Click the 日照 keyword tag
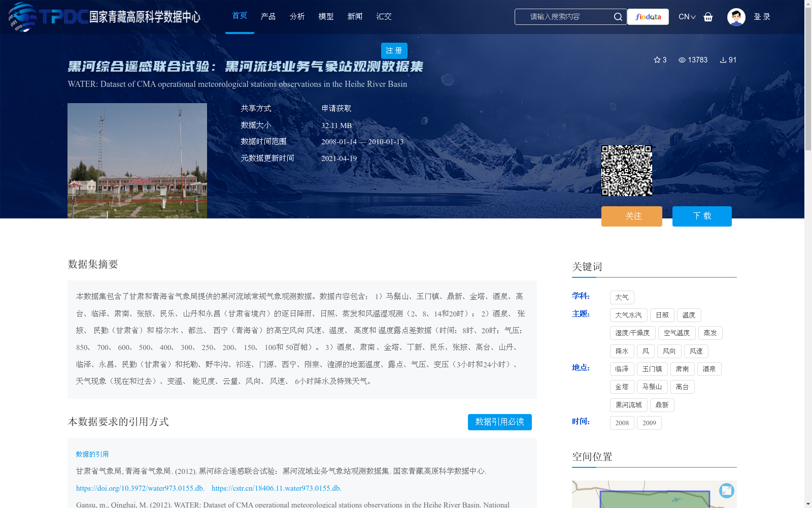 pos(662,315)
